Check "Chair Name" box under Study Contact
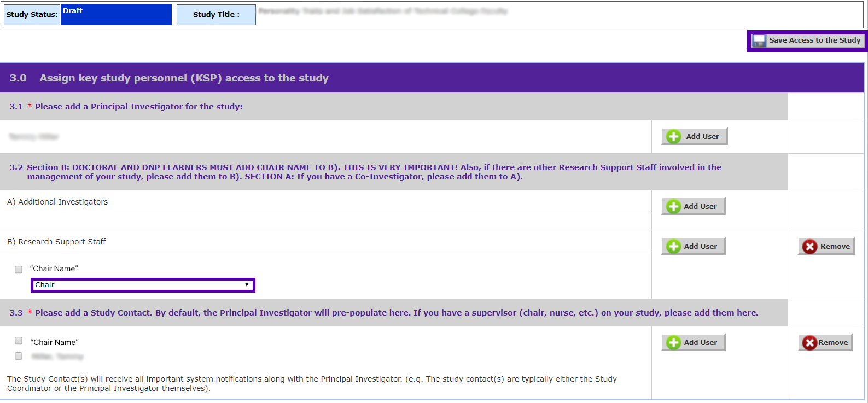Image resolution: width=868 pixels, height=403 pixels. (x=19, y=341)
